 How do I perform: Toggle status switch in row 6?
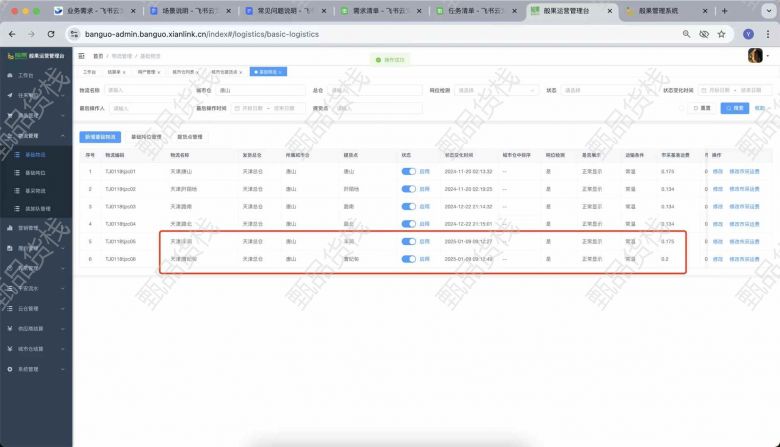click(x=408, y=258)
